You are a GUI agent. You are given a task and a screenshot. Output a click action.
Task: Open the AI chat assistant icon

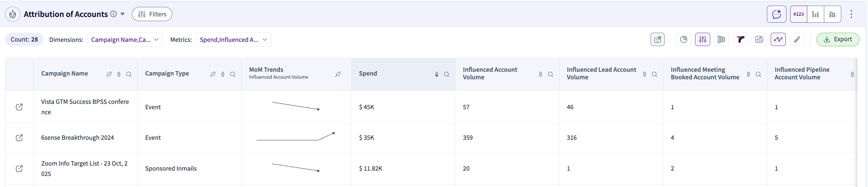(x=776, y=14)
